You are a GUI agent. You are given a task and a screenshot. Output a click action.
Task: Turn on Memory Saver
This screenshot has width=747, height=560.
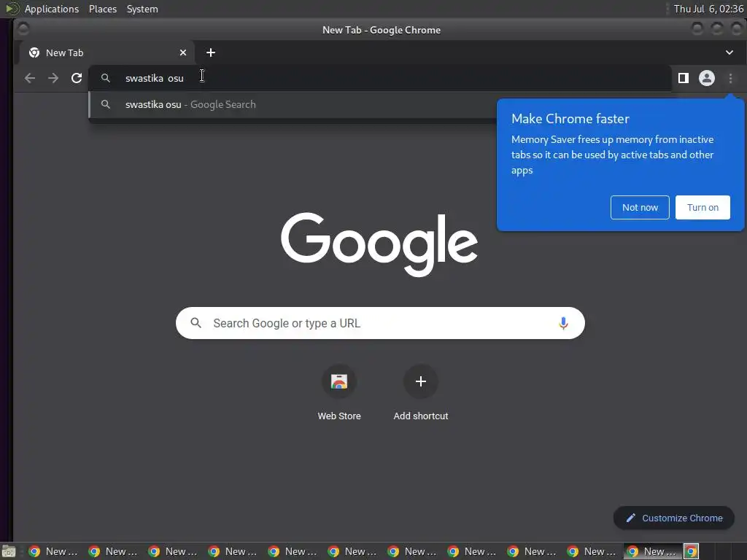tap(703, 208)
